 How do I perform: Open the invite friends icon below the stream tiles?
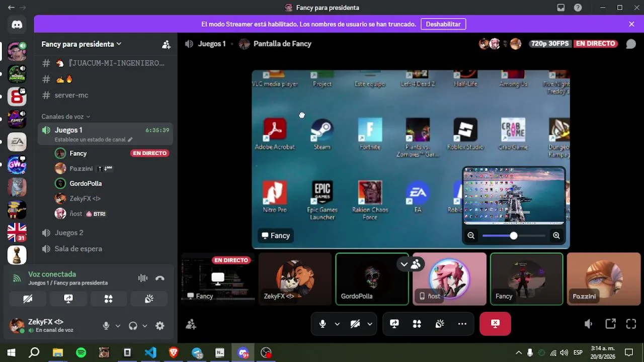click(x=191, y=324)
